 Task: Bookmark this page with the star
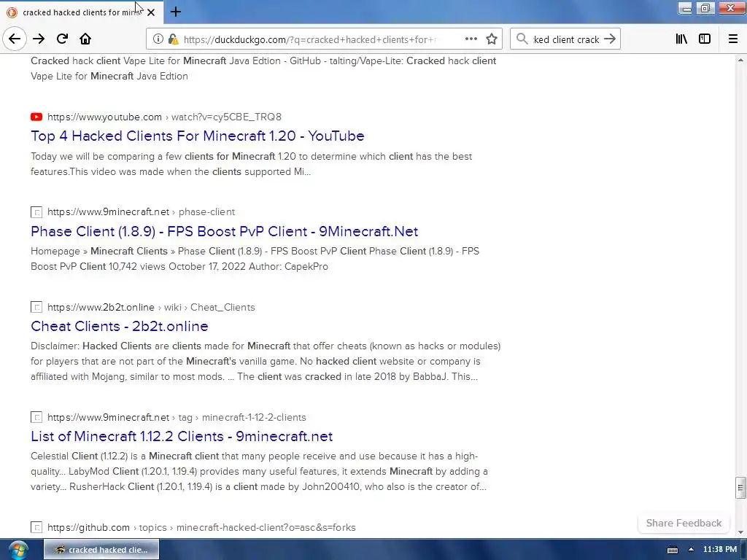tap(492, 39)
